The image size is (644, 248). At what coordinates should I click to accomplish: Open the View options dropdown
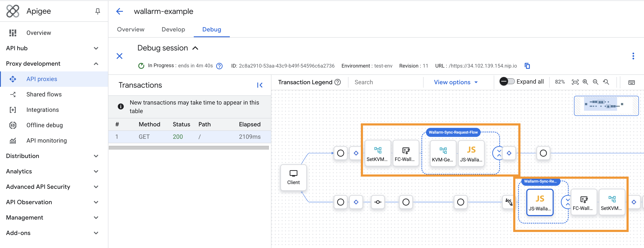[456, 82]
